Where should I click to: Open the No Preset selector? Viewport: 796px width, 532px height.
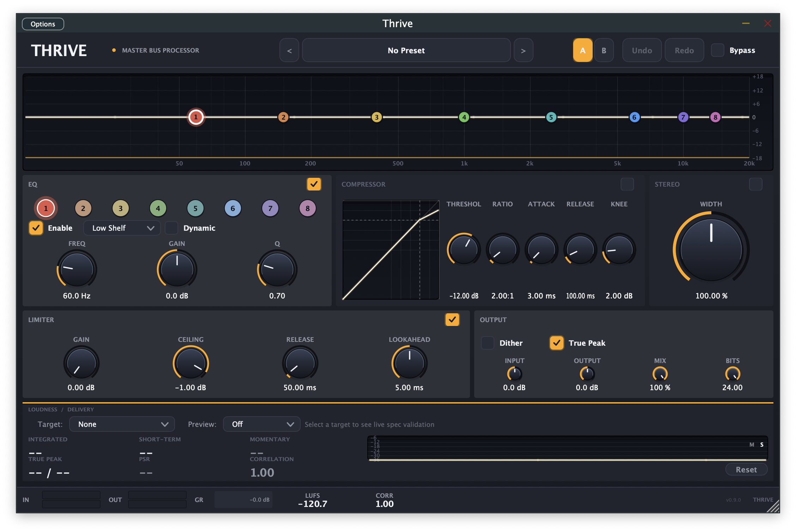[x=406, y=50]
